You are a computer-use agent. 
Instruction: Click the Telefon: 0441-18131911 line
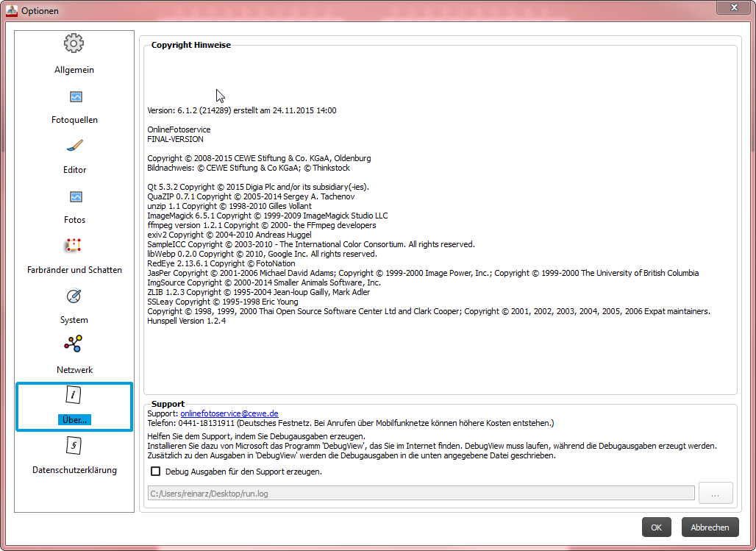[x=351, y=423]
